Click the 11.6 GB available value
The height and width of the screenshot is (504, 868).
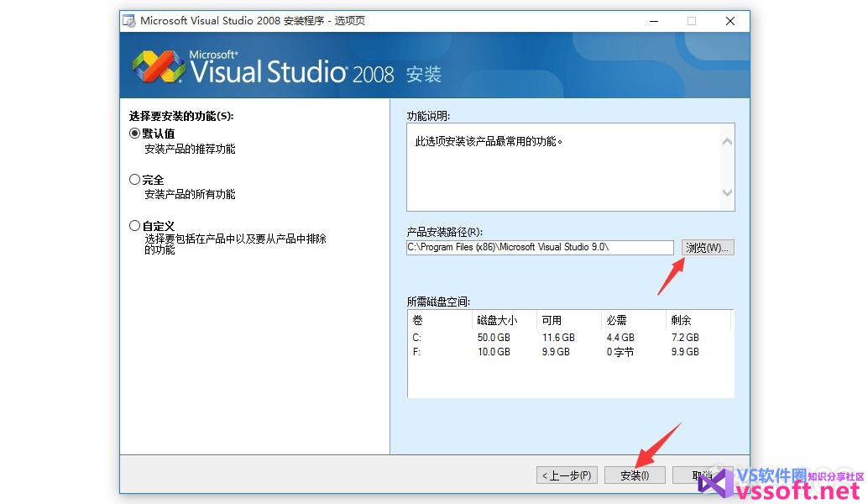[558, 338]
